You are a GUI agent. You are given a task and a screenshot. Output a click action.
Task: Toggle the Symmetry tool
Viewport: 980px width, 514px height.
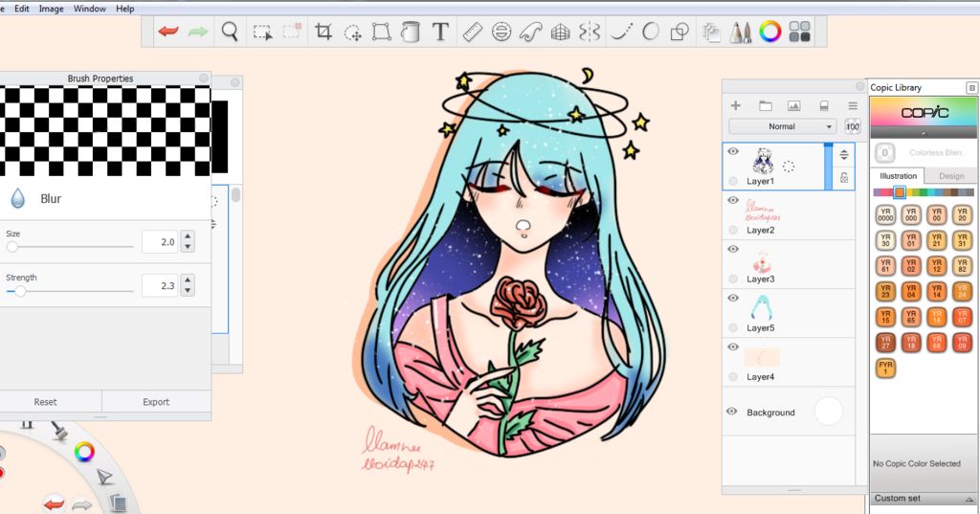coord(590,32)
